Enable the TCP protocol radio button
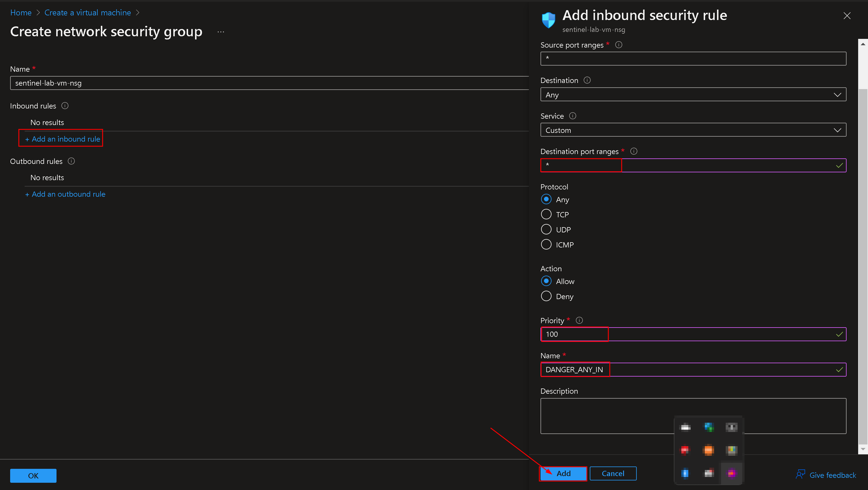The width and height of the screenshot is (868, 490). tap(546, 214)
